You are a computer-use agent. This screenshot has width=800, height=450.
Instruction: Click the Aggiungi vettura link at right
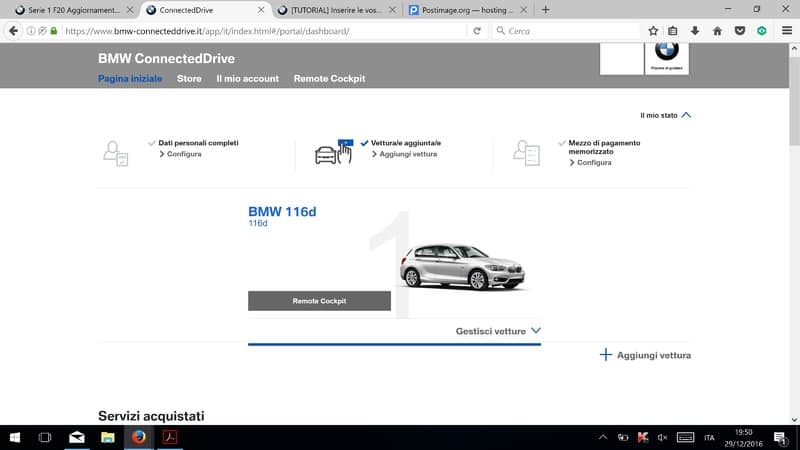click(654, 355)
